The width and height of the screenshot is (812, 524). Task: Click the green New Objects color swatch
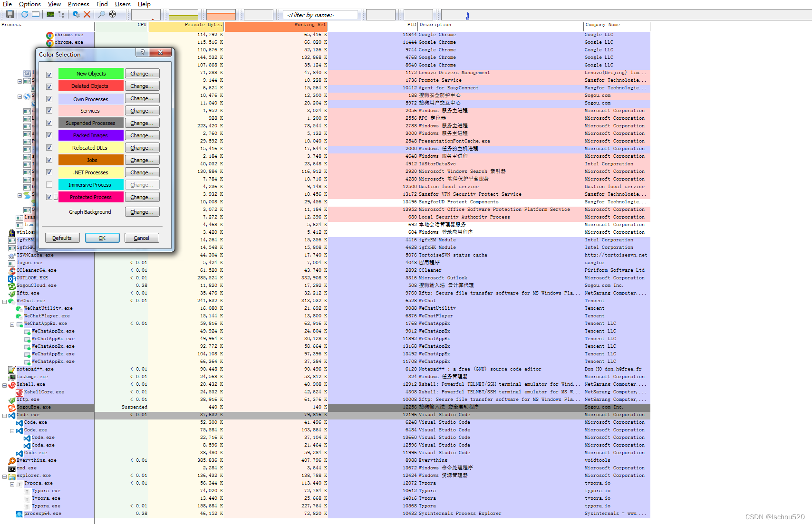(91, 74)
